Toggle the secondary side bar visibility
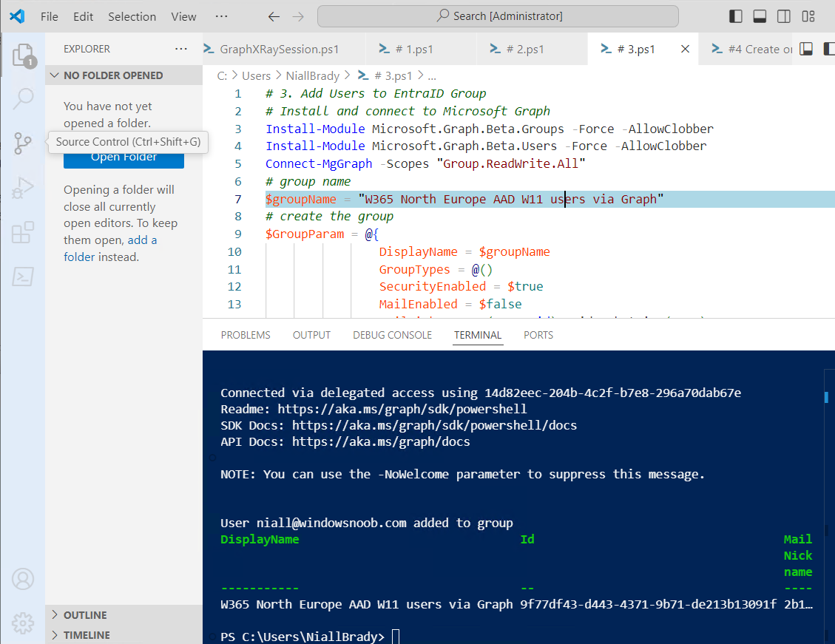 coord(784,16)
